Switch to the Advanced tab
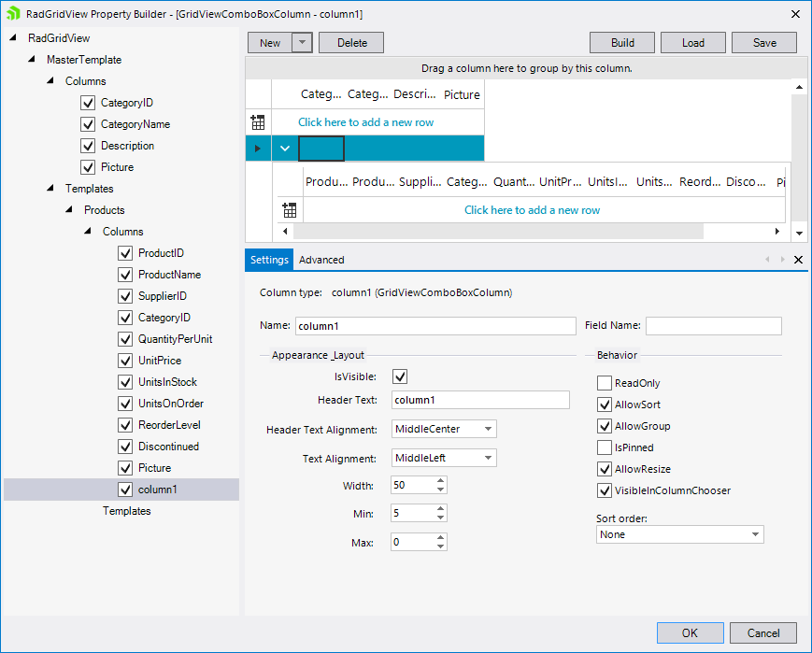Screen dimensions: 812x653 pos(321,260)
